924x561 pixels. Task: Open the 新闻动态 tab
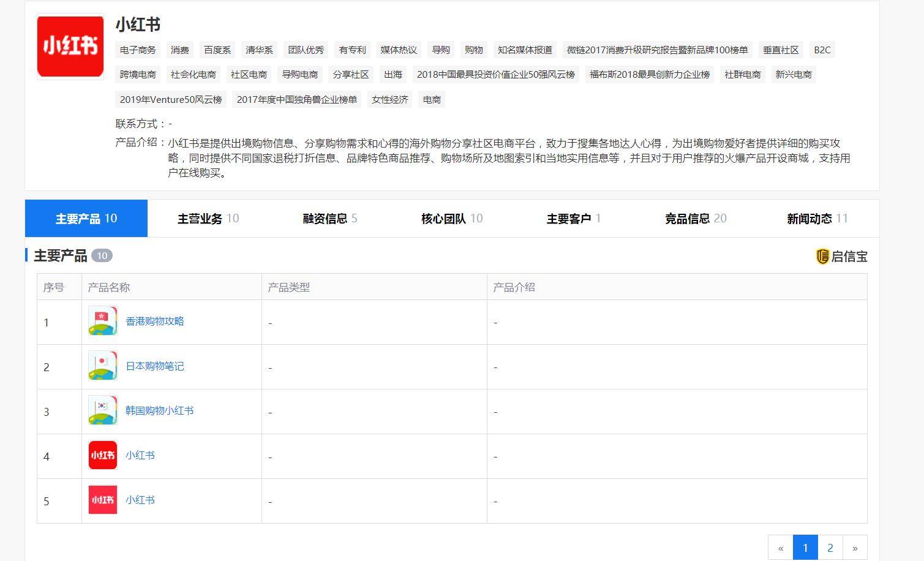(817, 219)
